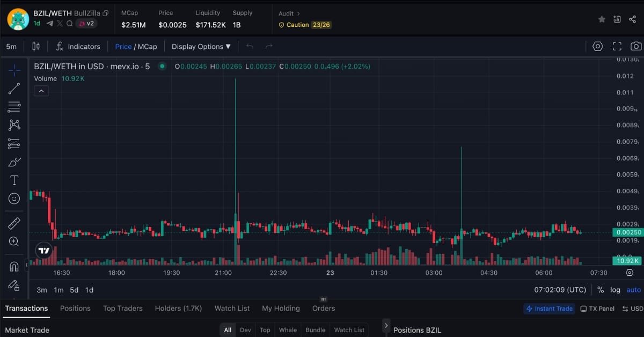
Task: Open the 5m timeframe interval selector
Action: 11,47
